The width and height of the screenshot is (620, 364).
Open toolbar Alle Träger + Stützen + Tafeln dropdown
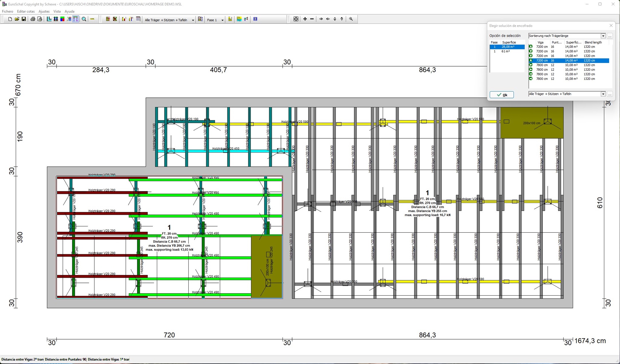pos(193,20)
